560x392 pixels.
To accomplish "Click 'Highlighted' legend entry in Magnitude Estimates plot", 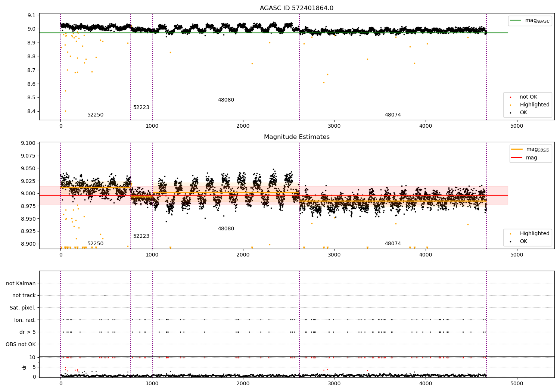I will (x=535, y=234).
